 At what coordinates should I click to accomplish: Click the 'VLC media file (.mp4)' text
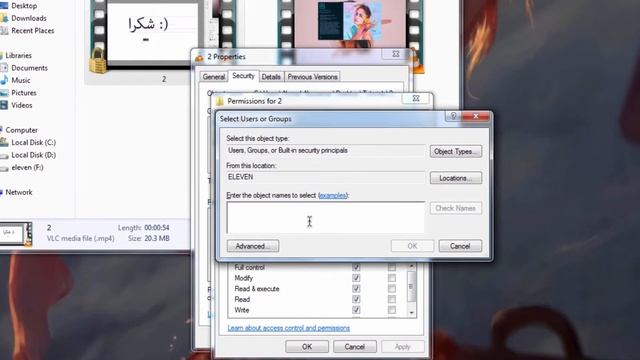pyautogui.click(x=80, y=238)
